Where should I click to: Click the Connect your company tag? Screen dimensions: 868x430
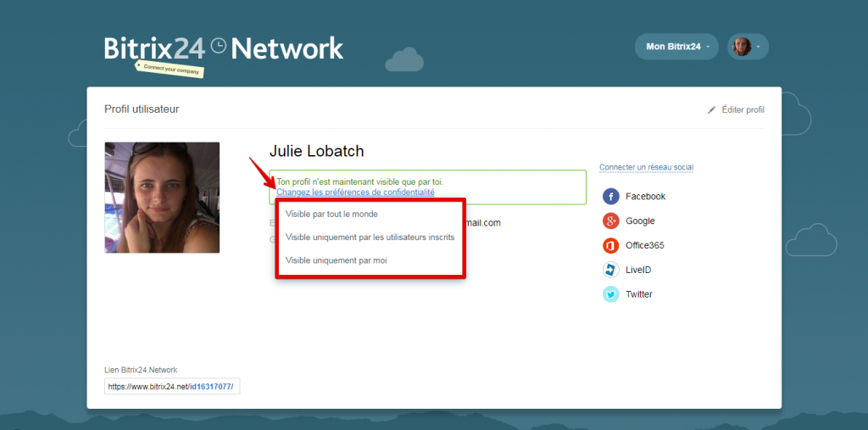[170, 70]
